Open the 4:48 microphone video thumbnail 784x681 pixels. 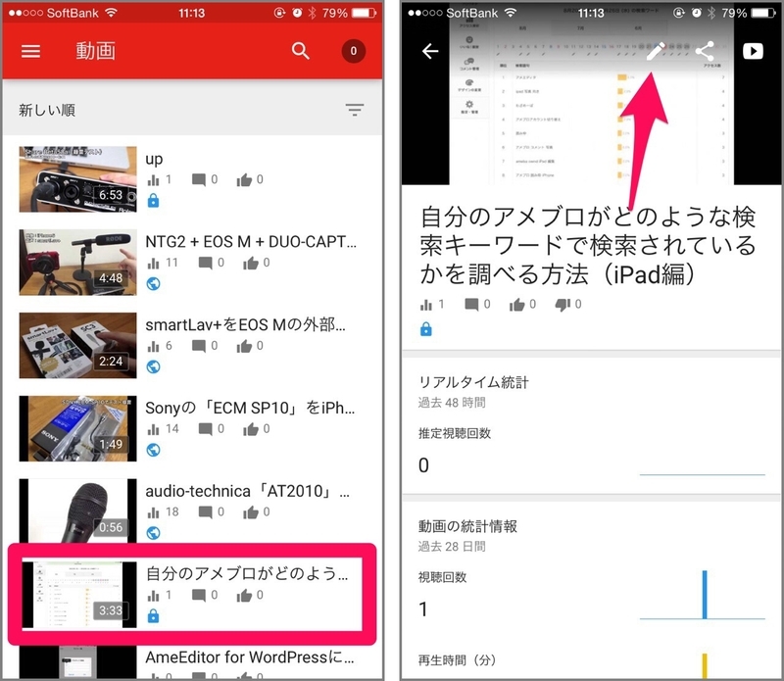[78, 262]
